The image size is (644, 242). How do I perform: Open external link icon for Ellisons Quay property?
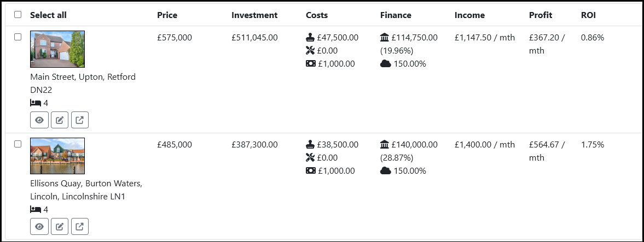[80, 226]
